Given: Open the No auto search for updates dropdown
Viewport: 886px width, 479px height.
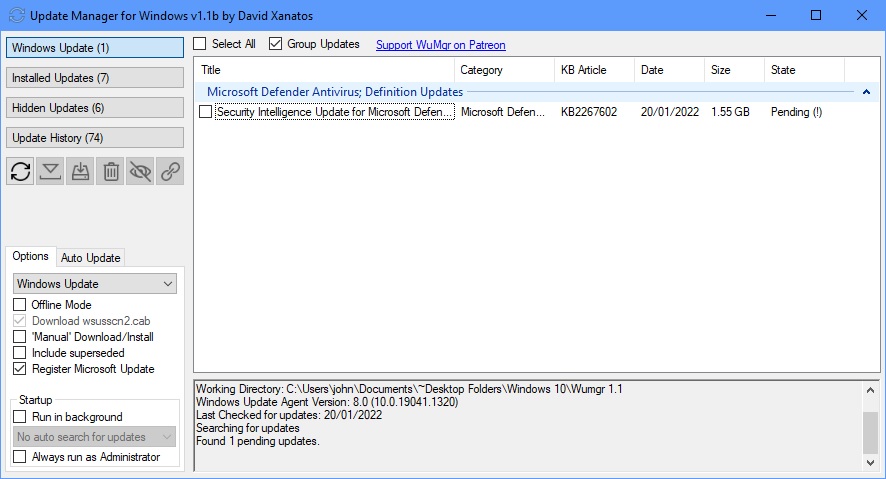Looking at the screenshot, I should [x=94, y=437].
